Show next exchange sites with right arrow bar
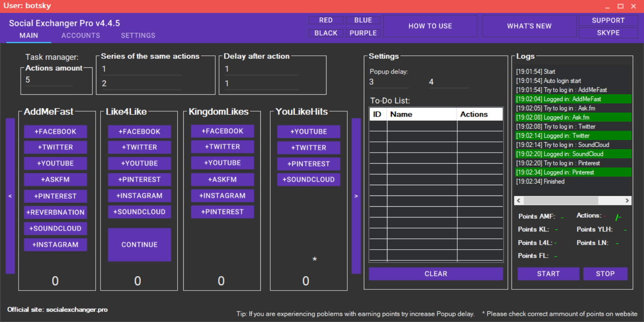Screen dimensions: 644x322 click(356, 196)
